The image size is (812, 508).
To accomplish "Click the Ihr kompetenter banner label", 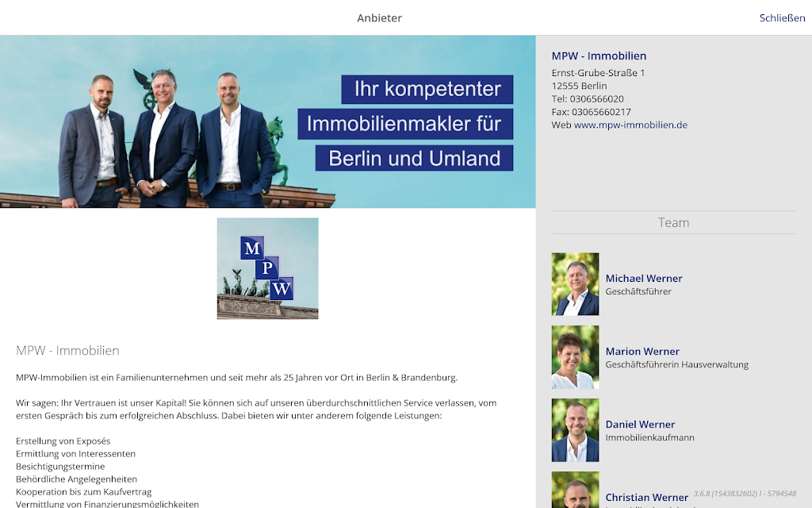I will coord(427,89).
